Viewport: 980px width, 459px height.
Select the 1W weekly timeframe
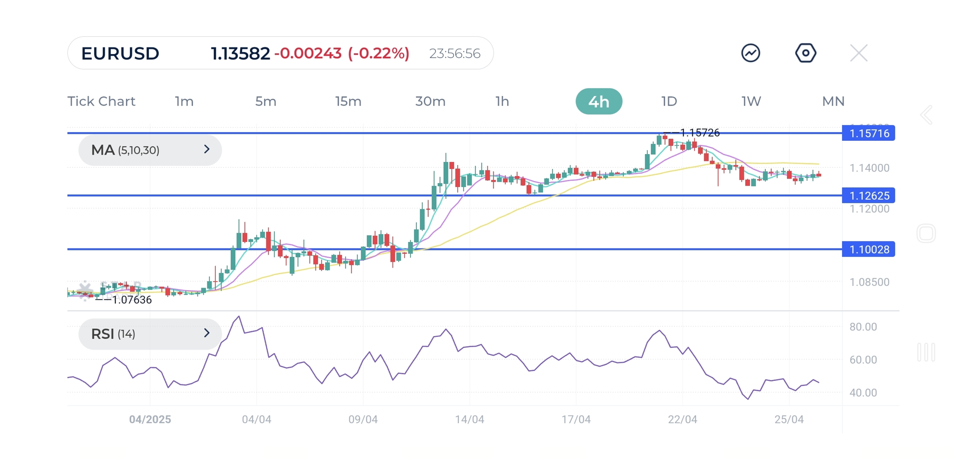click(751, 101)
